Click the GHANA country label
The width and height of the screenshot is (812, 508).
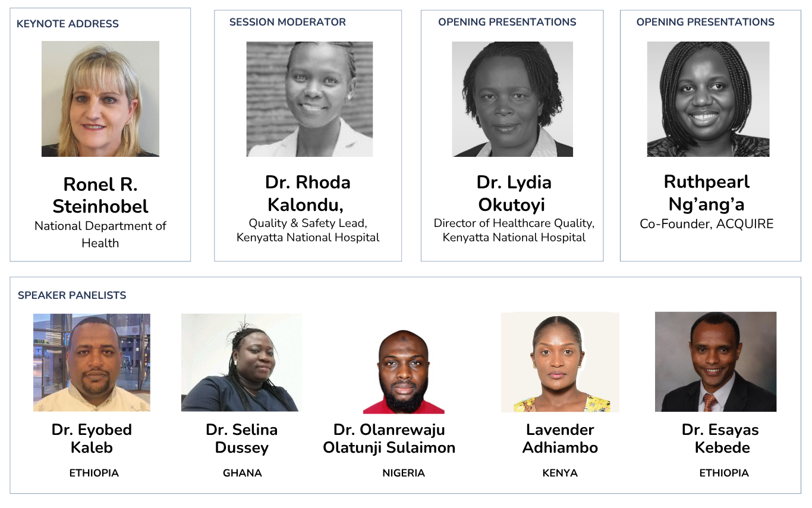pos(242,473)
